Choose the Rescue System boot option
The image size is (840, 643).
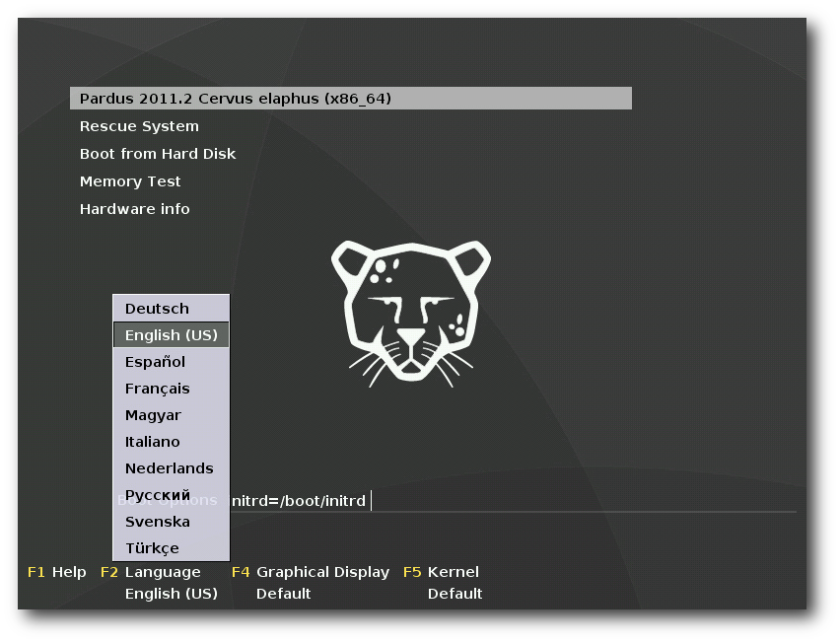pyautogui.click(x=139, y=126)
